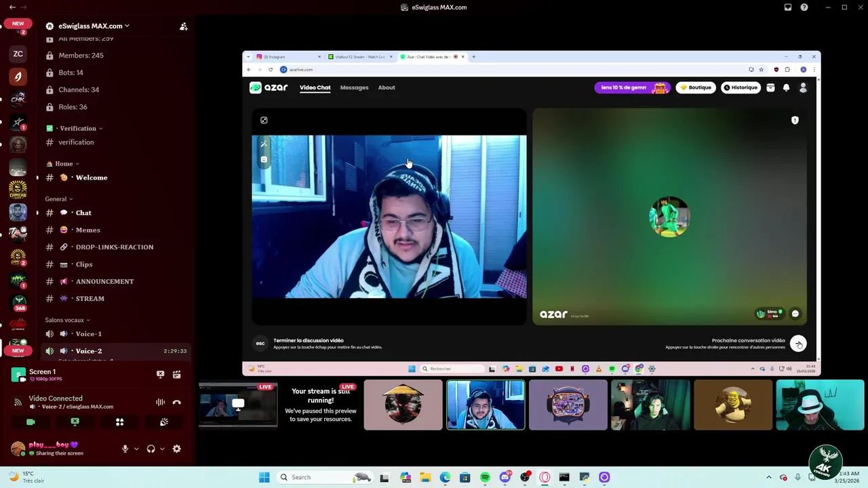Open the DROP-LINKS-REACTION channel

coord(115,247)
